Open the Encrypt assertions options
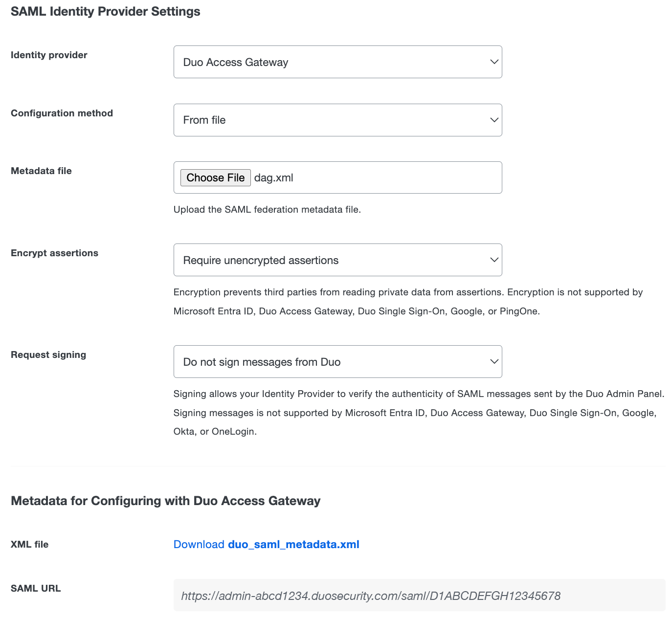The width and height of the screenshot is (672, 619). (x=337, y=260)
